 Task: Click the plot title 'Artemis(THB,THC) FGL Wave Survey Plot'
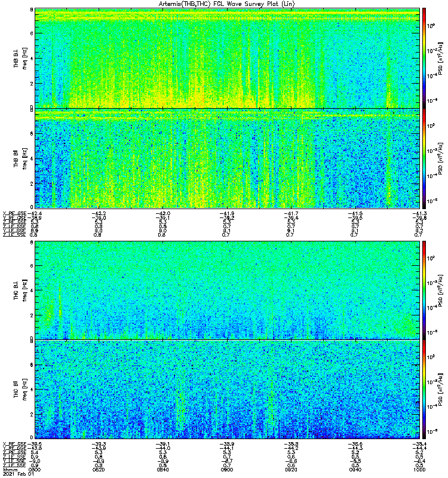227,4
